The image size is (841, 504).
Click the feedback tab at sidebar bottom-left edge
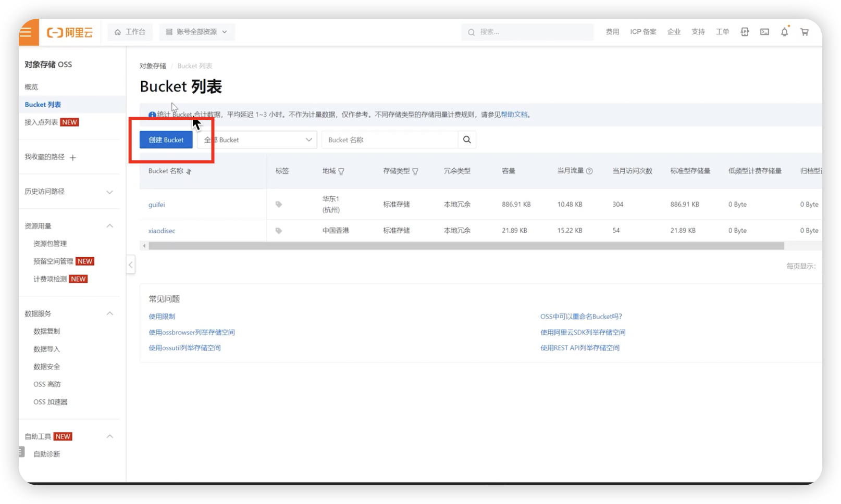click(21, 452)
